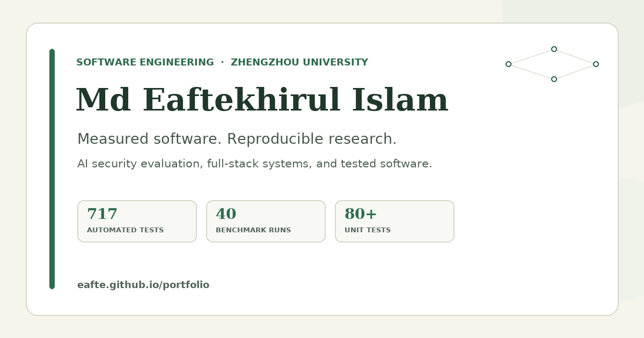Open the eafte.github.io/portfolio link
This screenshot has height=338, width=644.
pyautogui.click(x=143, y=285)
